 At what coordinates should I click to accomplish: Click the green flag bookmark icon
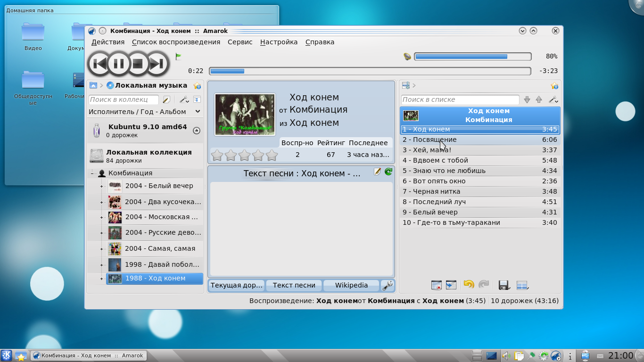(179, 57)
